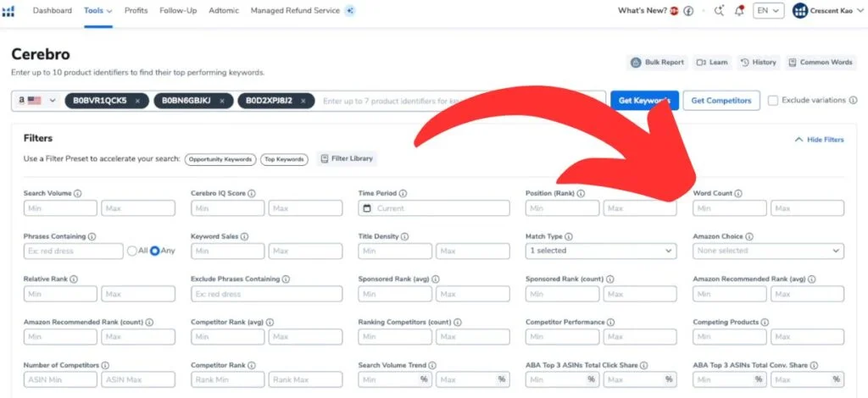Click the Get Competitors button
Viewport: 868px width, 398px height.
[721, 101]
